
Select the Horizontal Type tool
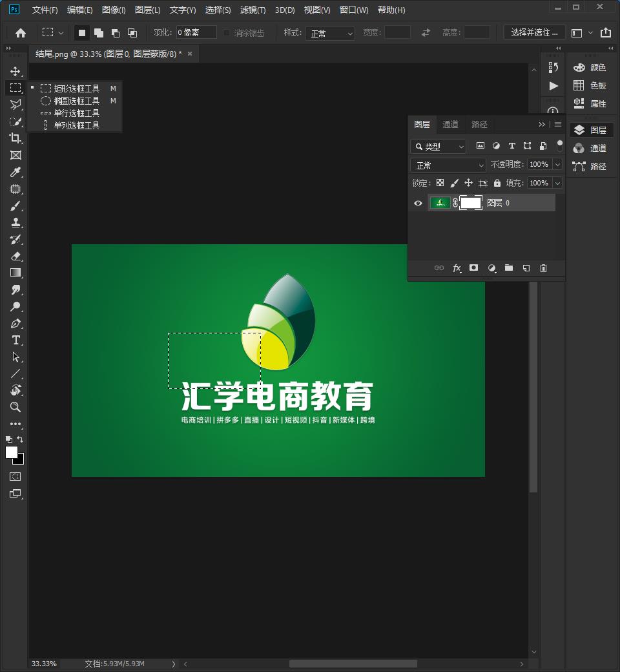(15, 341)
